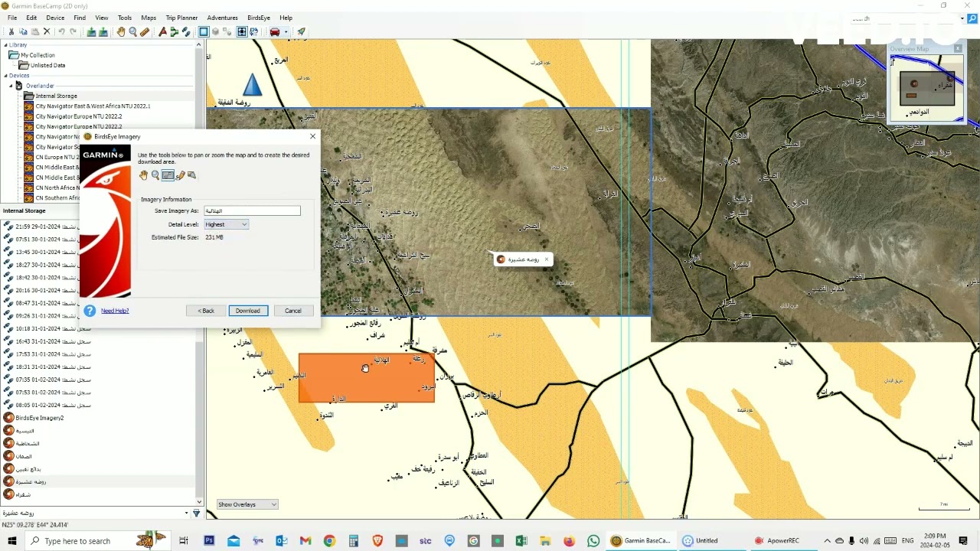Click the Download button
Screen dimensions: 980x551
(248, 311)
